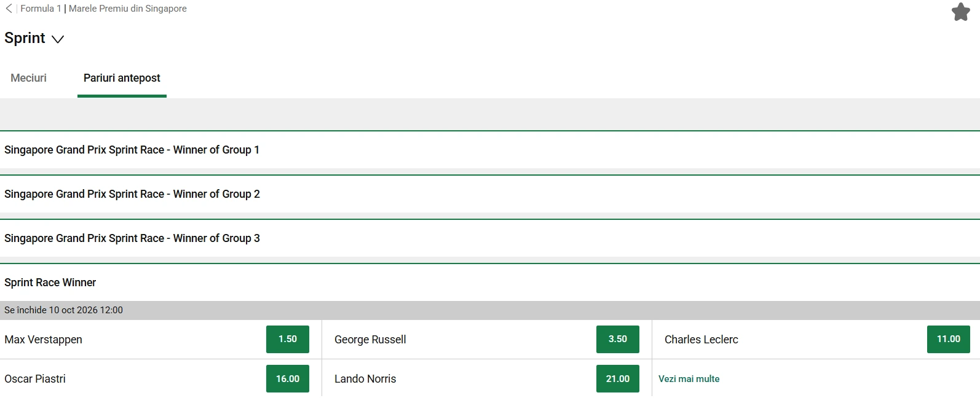This screenshot has height=398, width=980.
Task: Switch to the Meciuri tab
Action: click(x=28, y=78)
